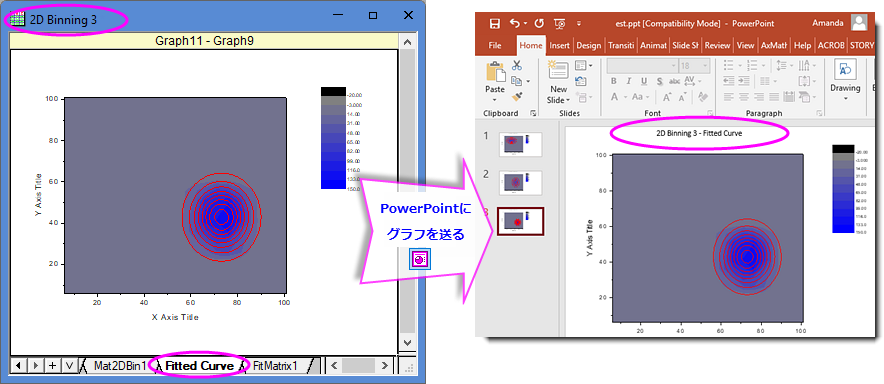Increase the font size
This screenshot has width=884, height=384.
click(667, 97)
